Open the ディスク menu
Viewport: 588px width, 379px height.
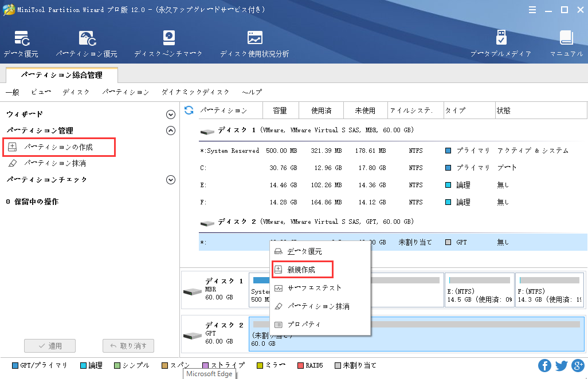(x=76, y=92)
